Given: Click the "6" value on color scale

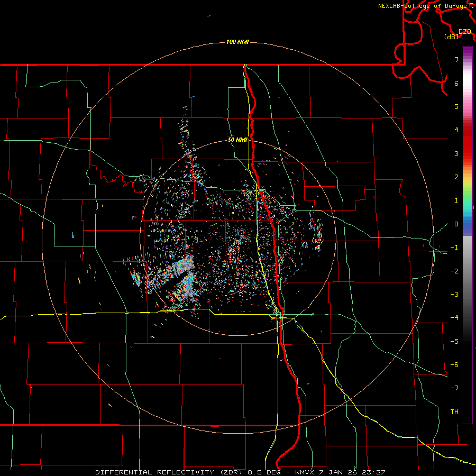Looking at the screenshot, I should click(x=456, y=83).
